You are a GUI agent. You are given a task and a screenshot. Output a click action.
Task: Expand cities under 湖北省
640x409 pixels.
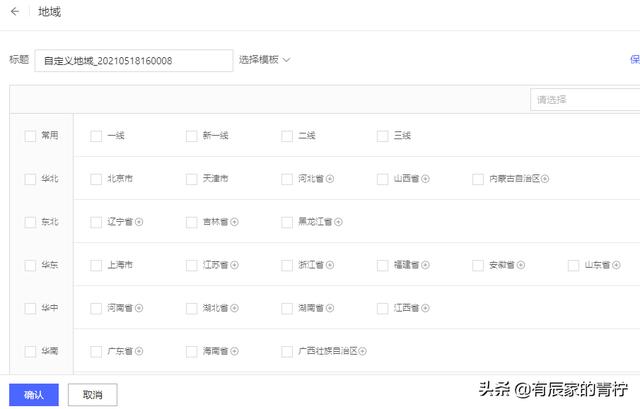tap(234, 308)
